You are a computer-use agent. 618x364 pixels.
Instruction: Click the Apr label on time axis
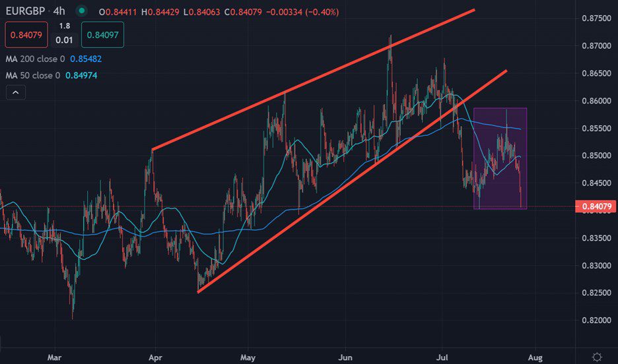[155, 357]
